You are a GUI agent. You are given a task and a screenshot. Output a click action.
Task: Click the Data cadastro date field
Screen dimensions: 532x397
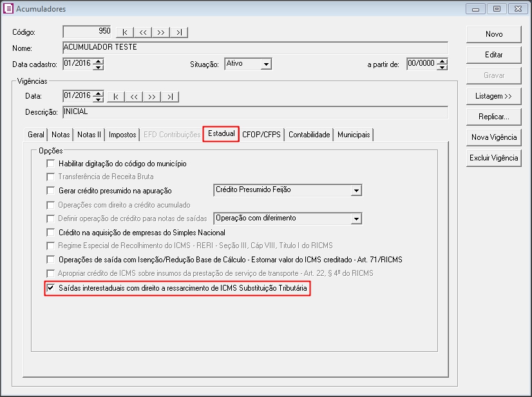(79, 64)
